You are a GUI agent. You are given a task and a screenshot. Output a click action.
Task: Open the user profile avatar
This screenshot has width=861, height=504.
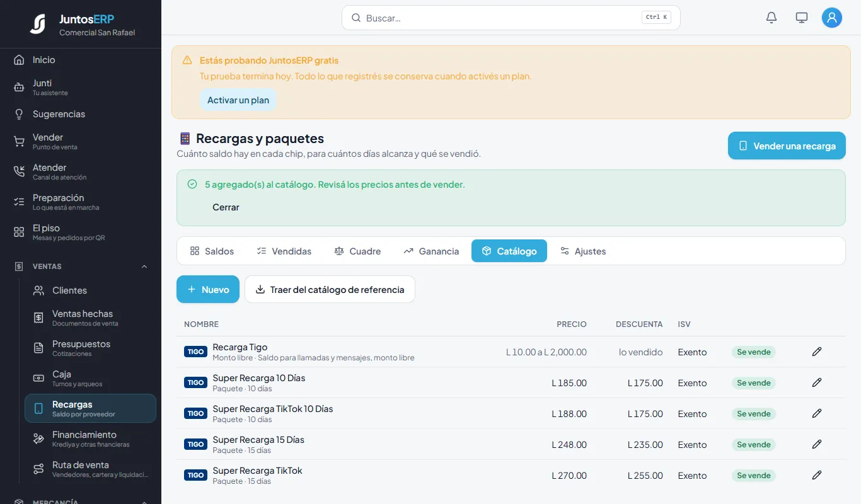(x=832, y=18)
